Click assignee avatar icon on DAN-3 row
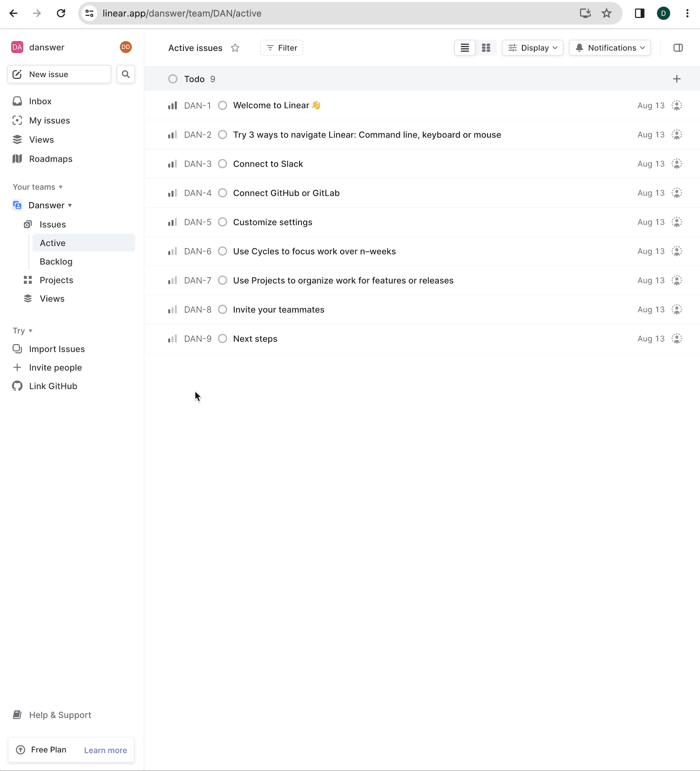 pos(676,164)
